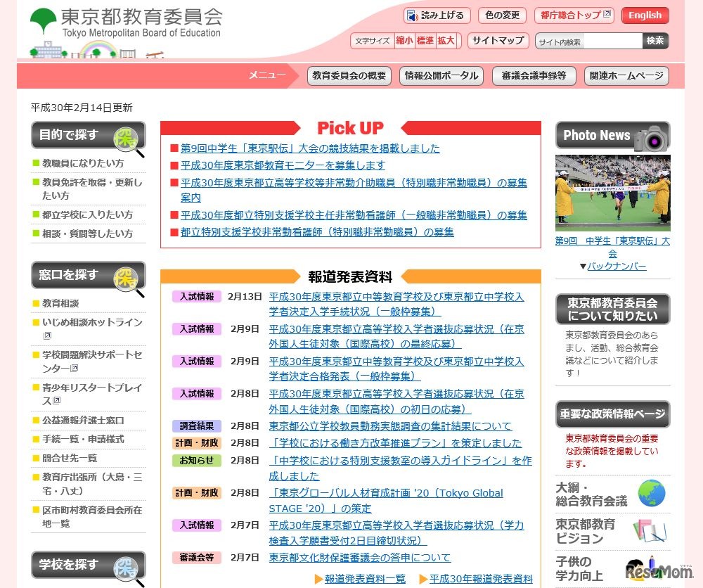This screenshot has height=588, width=703.
Task: Open 平成30年報道発表資料 arrow link
Action: point(475,579)
